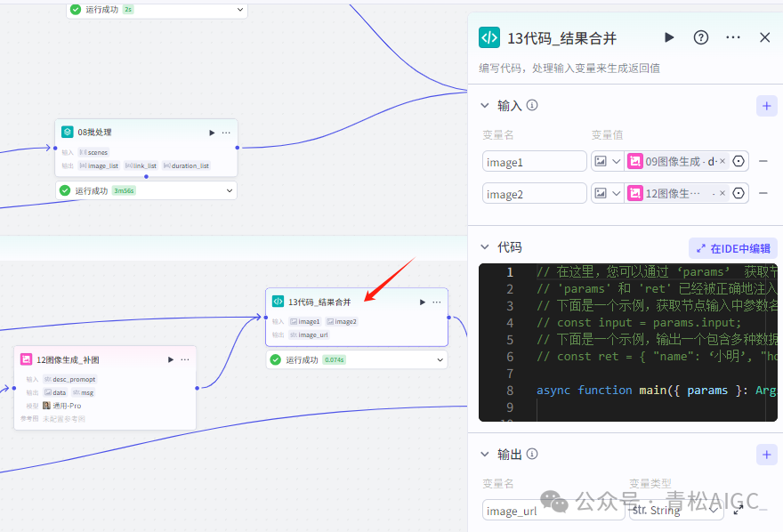Remove the image1 input row
Viewport: 783px width, 532px height.
pyautogui.click(x=763, y=161)
